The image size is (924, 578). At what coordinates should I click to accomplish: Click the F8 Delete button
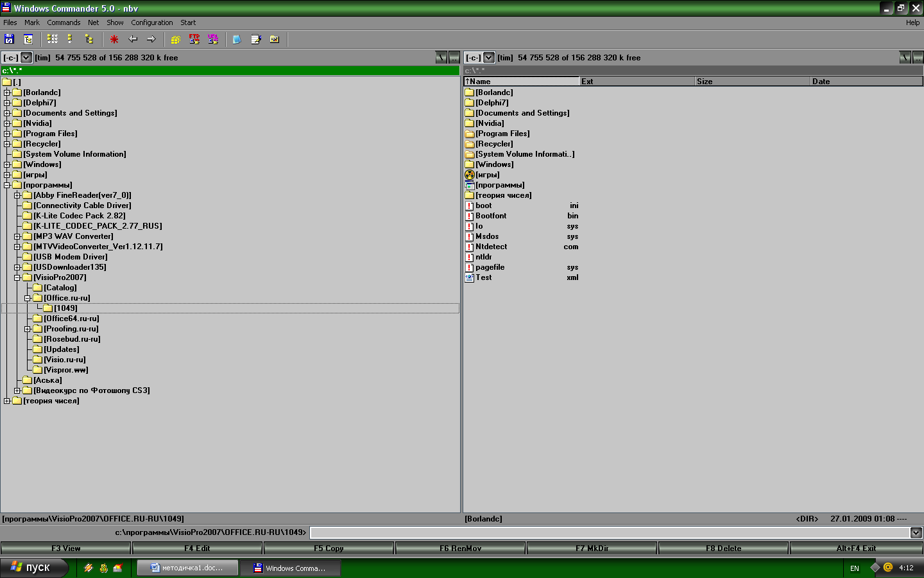click(724, 548)
